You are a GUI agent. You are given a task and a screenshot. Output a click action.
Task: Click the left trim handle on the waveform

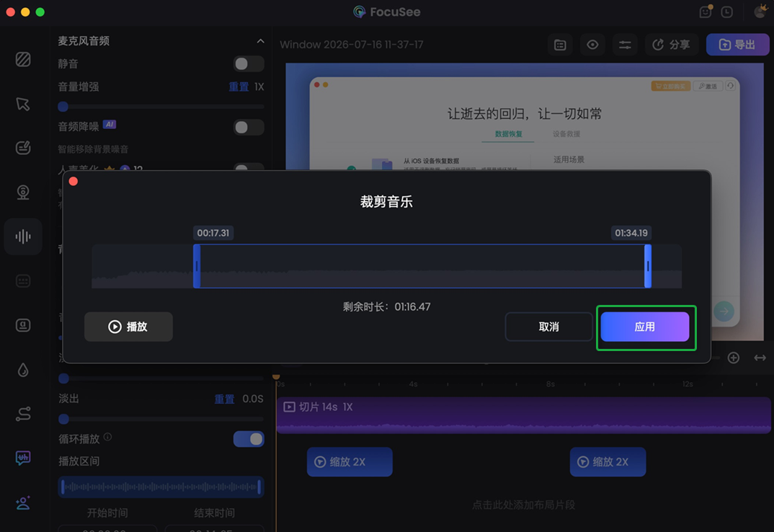pyautogui.click(x=197, y=266)
